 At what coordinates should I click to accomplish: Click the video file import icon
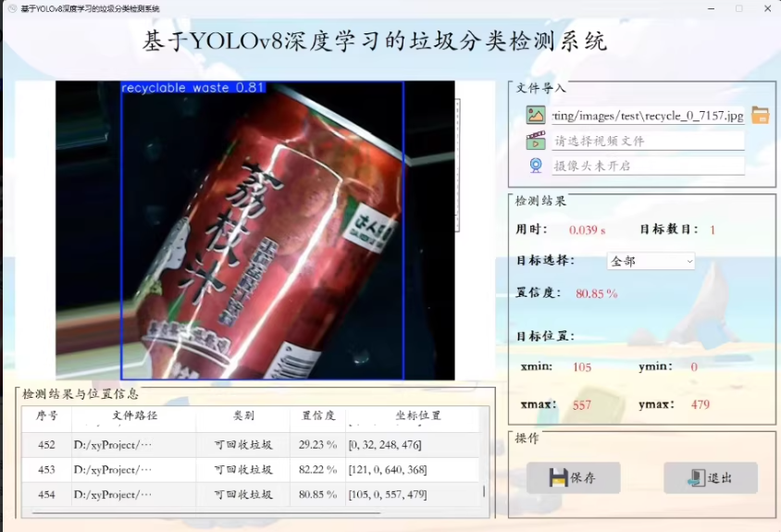pos(536,141)
